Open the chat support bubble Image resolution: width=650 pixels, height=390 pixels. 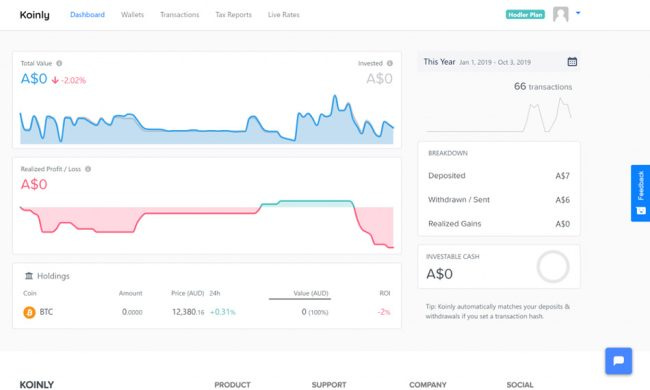pyautogui.click(x=618, y=361)
